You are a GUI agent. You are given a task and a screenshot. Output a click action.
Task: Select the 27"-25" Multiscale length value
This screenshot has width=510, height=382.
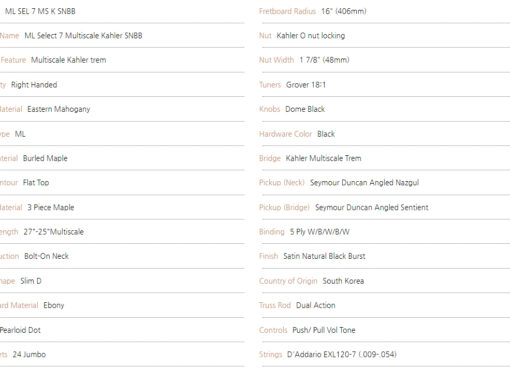[53, 232]
